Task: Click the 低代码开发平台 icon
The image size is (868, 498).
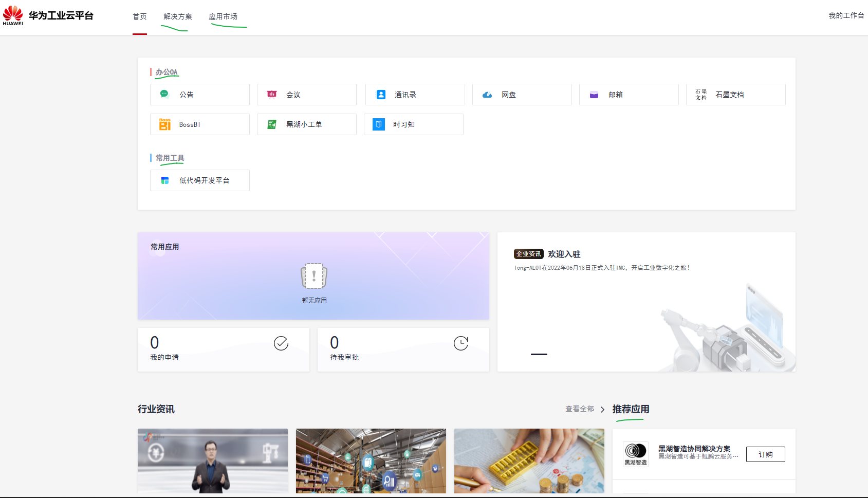Action: click(x=165, y=180)
